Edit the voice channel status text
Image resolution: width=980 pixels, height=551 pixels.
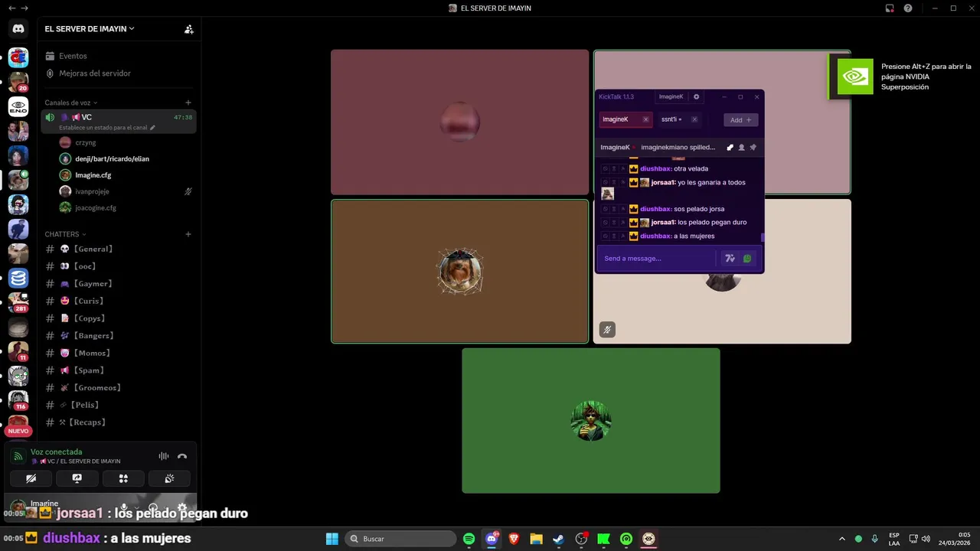107,128
